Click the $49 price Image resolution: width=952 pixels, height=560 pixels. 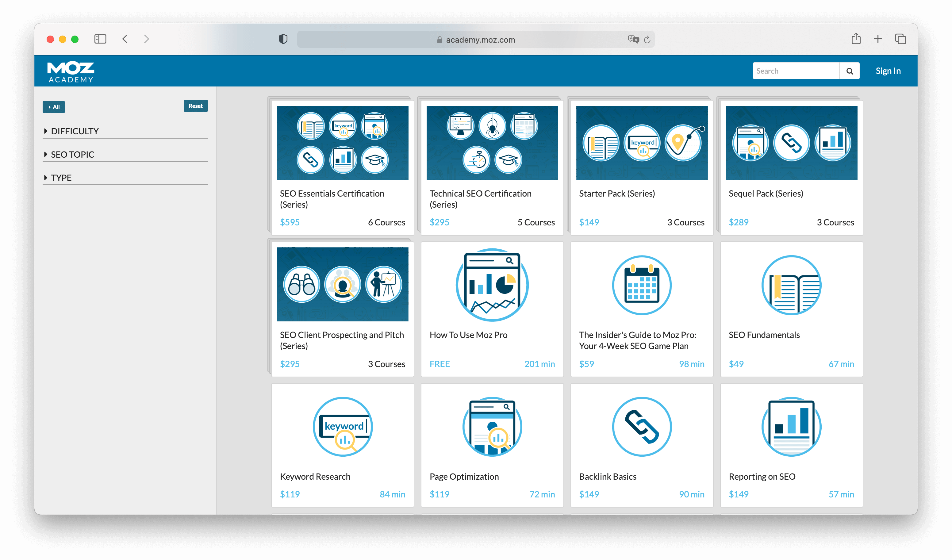tap(736, 364)
